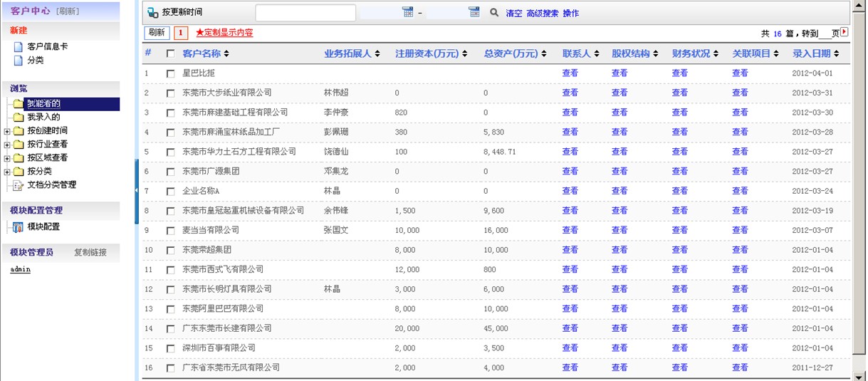Expand the 按区域查看 tree node
The width and height of the screenshot is (868, 381).
click(x=7, y=158)
